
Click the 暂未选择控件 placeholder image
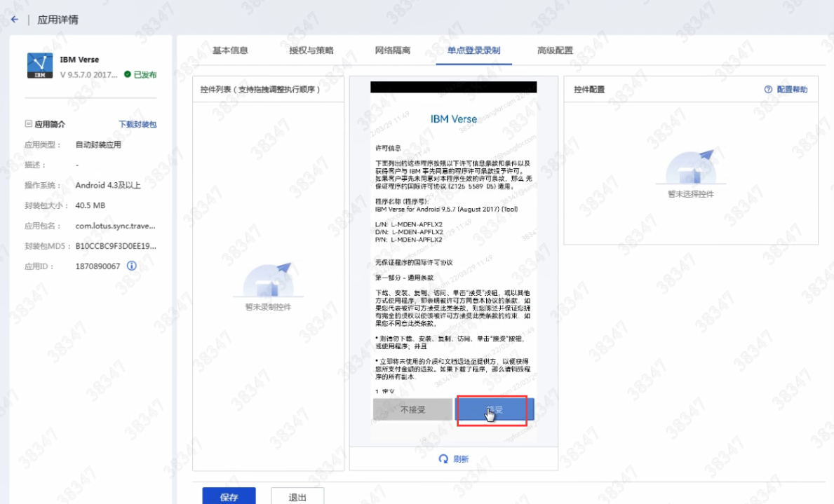tap(690, 167)
